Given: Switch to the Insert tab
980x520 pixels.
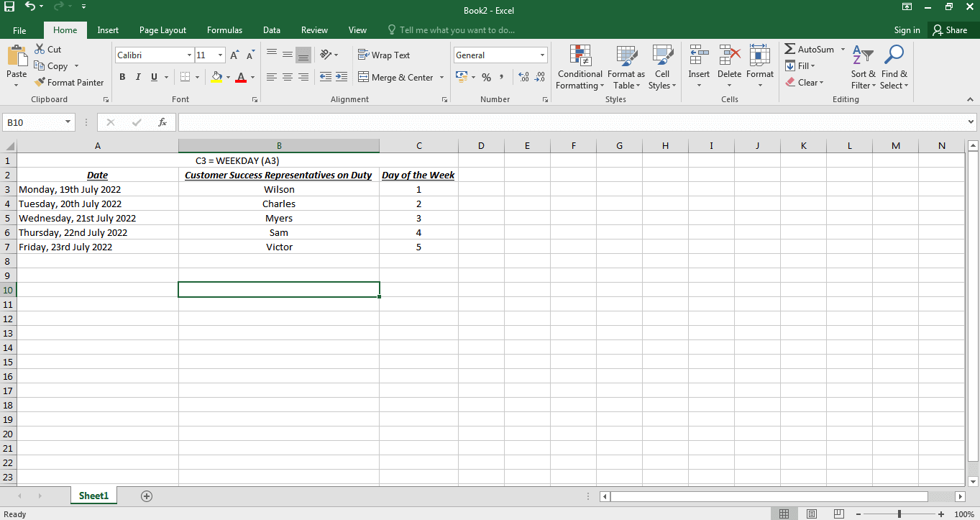Looking at the screenshot, I should pyautogui.click(x=108, y=30).
